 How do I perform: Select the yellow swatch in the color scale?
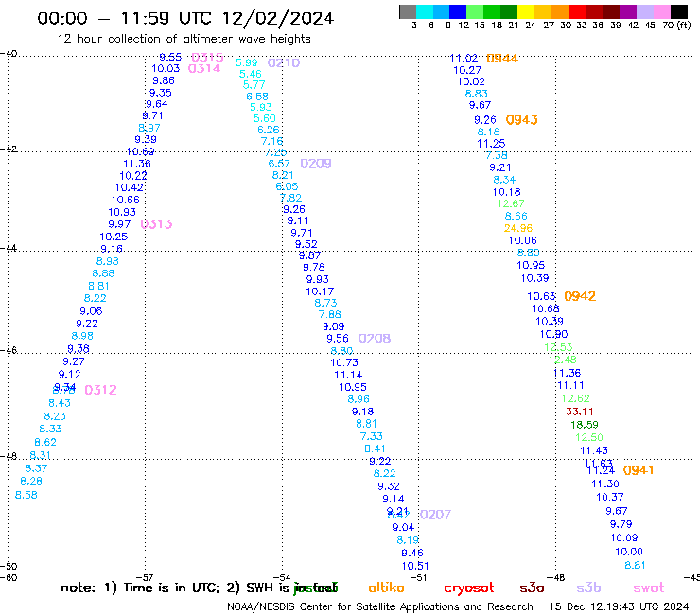526,11
